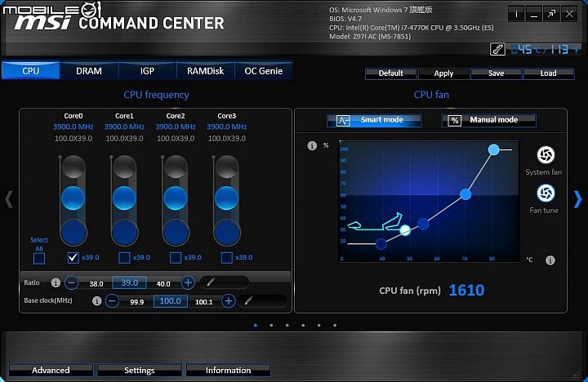Select Ratio value 40.0
This screenshot has height=382, width=588.
tap(163, 284)
